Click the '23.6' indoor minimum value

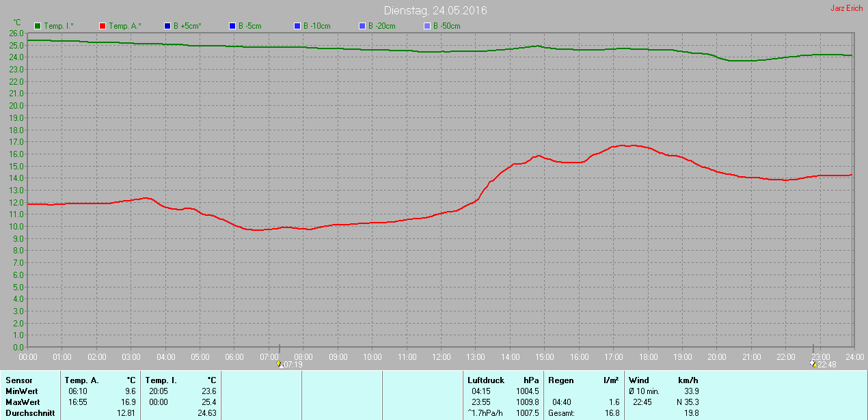tap(208, 391)
